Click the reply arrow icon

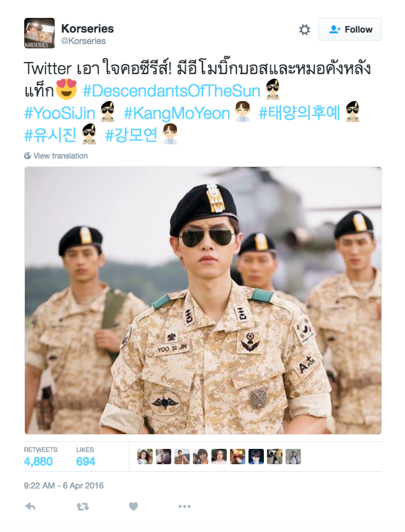[x=31, y=506]
